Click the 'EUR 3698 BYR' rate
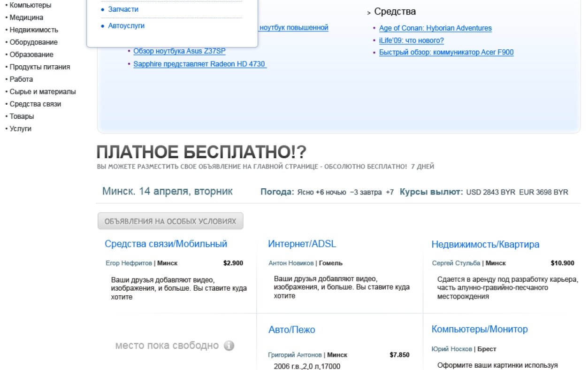588x370 pixels. (x=543, y=192)
